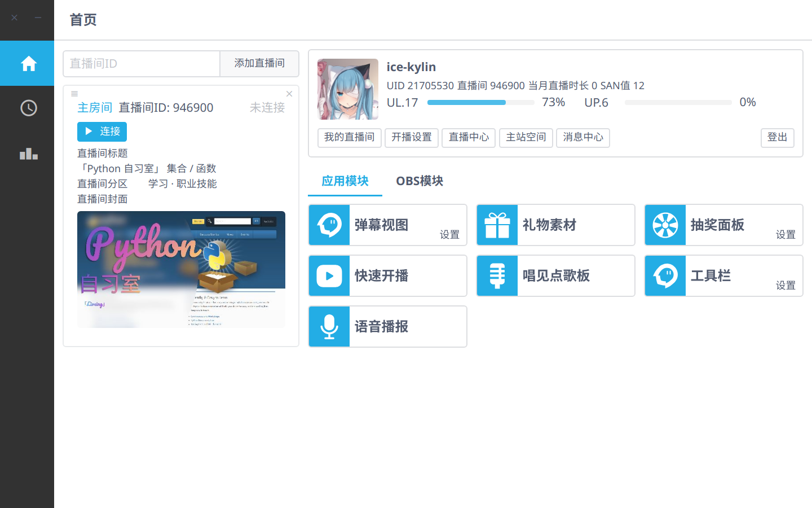Select the 应用模块 tab
The width and height of the screenshot is (812, 508).
(x=345, y=181)
